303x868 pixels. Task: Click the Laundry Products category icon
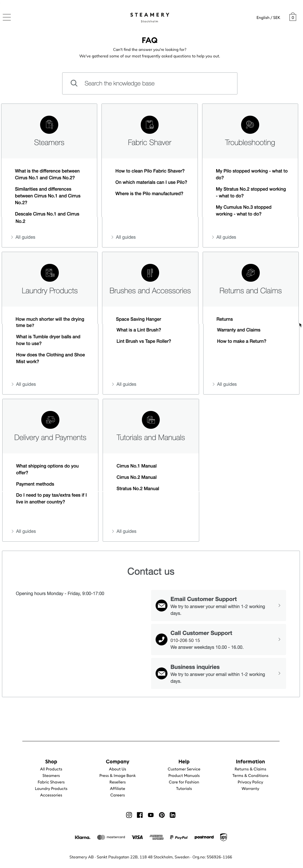click(50, 273)
